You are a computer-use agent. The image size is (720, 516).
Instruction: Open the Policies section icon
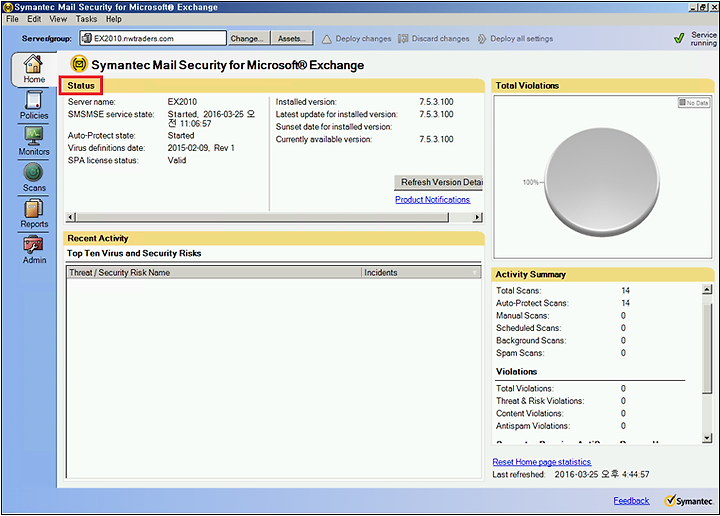[x=34, y=100]
